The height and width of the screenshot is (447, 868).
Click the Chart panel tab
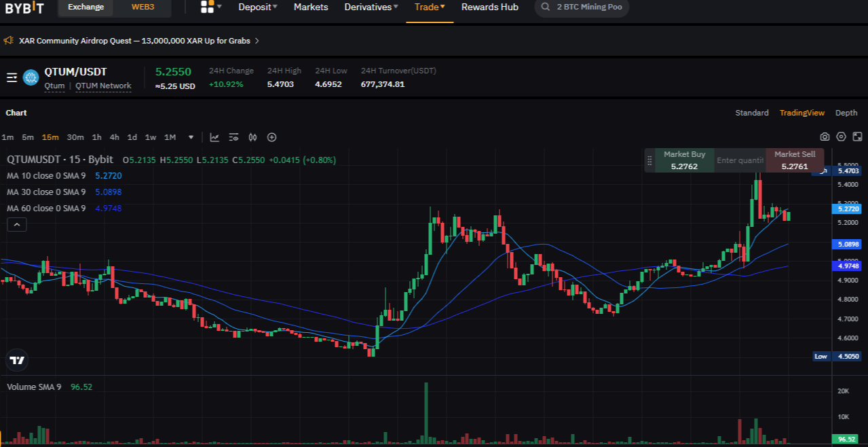pos(16,113)
